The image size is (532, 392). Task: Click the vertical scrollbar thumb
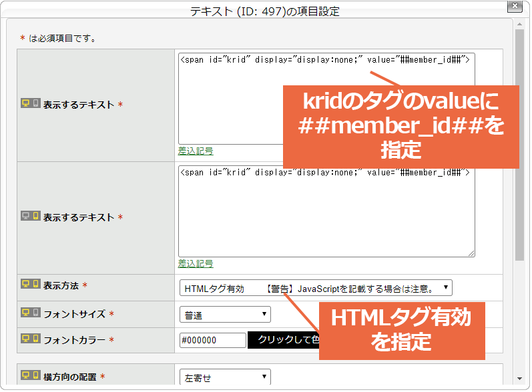519,145
